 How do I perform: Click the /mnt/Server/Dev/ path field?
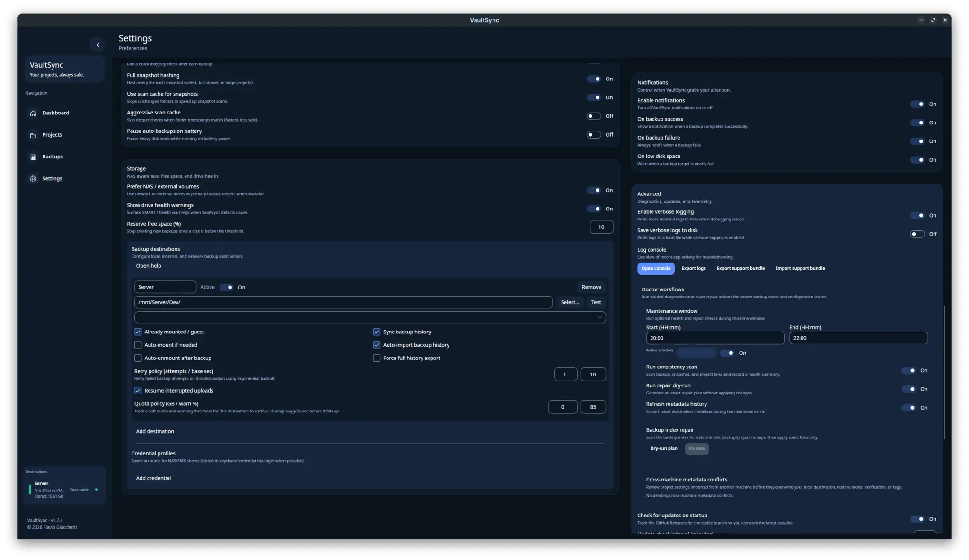pos(344,302)
